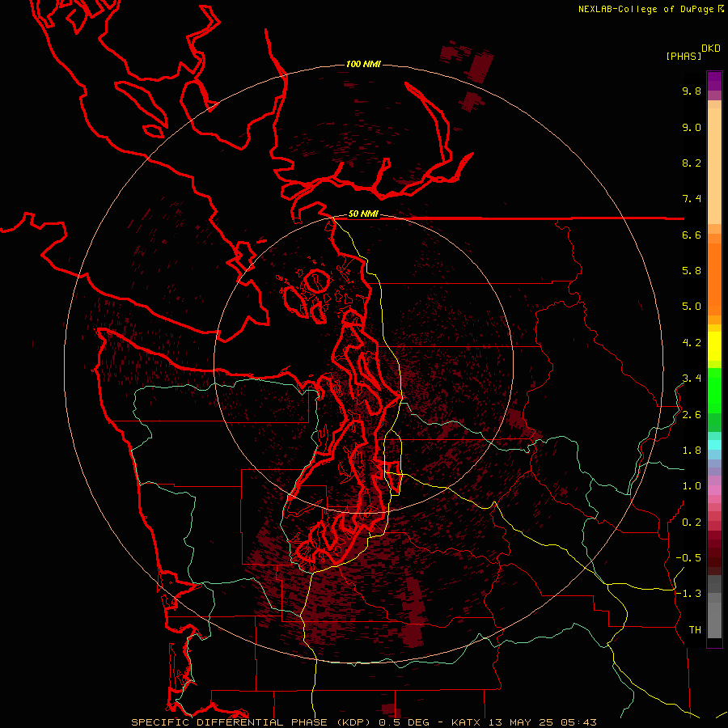Click the yellow segment of color bar
This screenshot has width=728, height=728.
click(714, 346)
